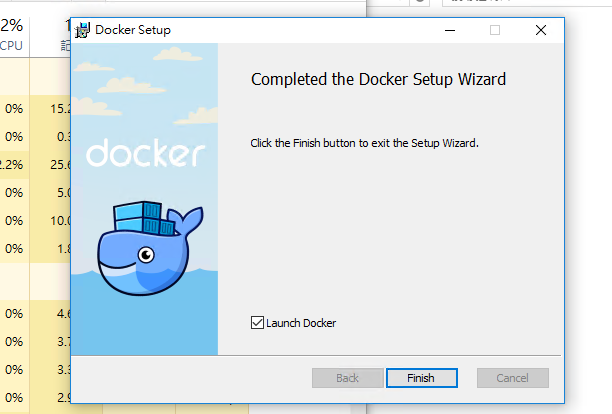Click the 'Completed the Docker Setup Wizard' heading
Image resolution: width=612 pixels, height=414 pixels.
(x=378, y=79)
